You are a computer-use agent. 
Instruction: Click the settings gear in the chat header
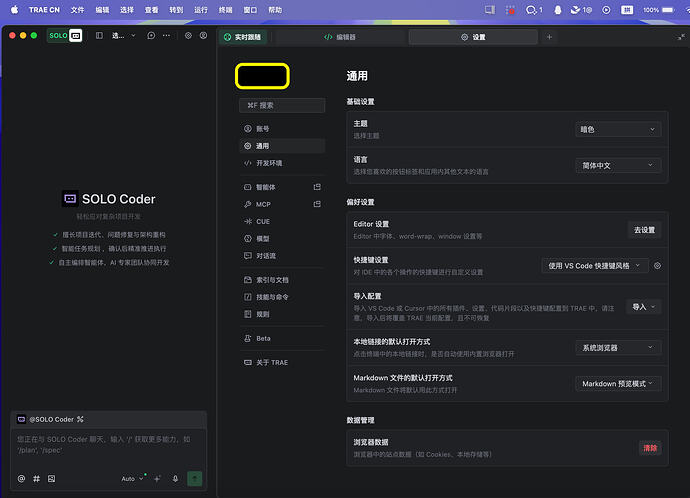click(x=188, y=36)
